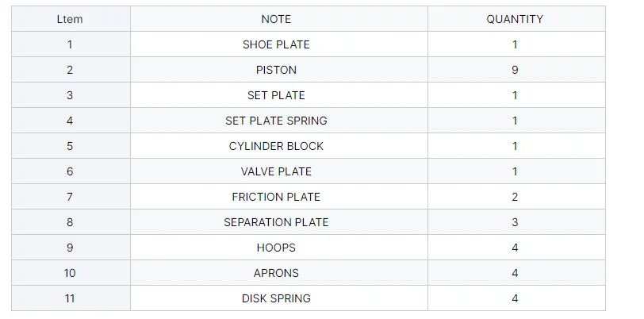This screenshot has width=644, height=319.
Task: Select item number 11 cell
Action: point(71,298)
